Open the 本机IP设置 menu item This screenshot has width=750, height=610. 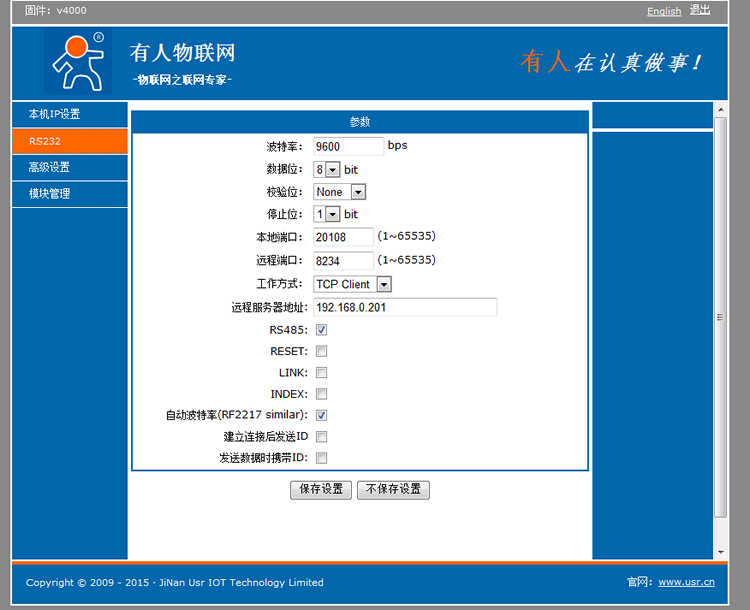tap(70, 114)
